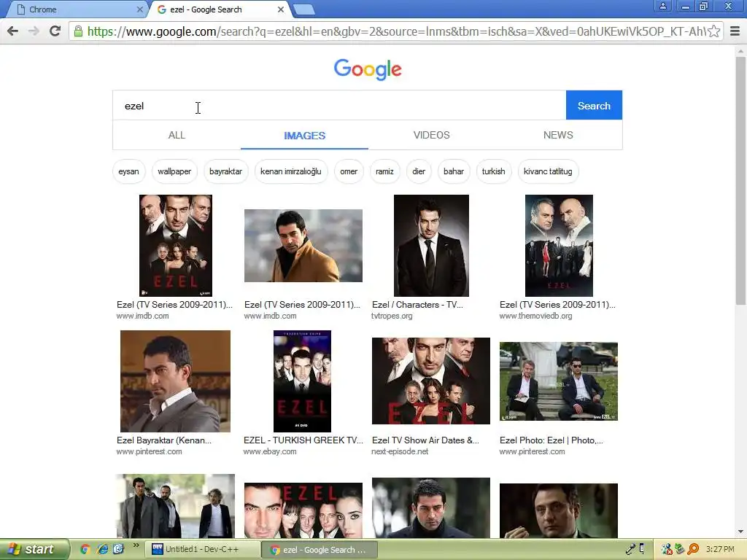
Task: Click the page's vertical scrollbar thumb
Action: [x=741, y=181]
